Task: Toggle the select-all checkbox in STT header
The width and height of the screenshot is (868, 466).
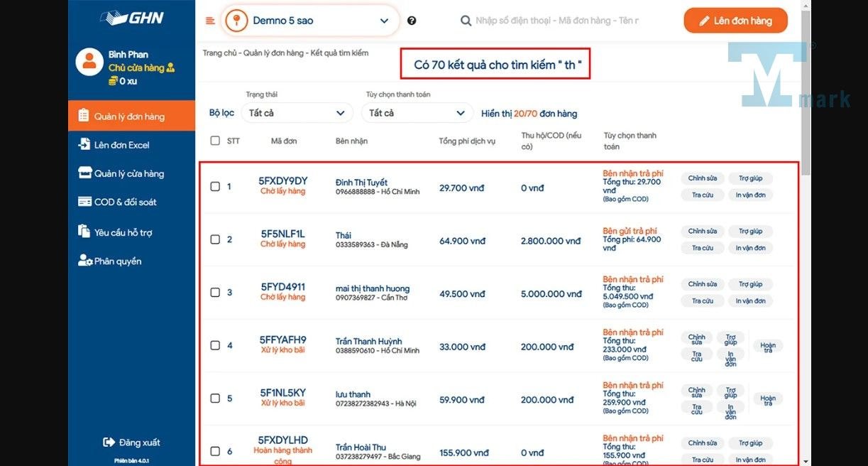Action: (x=215, y=141)
